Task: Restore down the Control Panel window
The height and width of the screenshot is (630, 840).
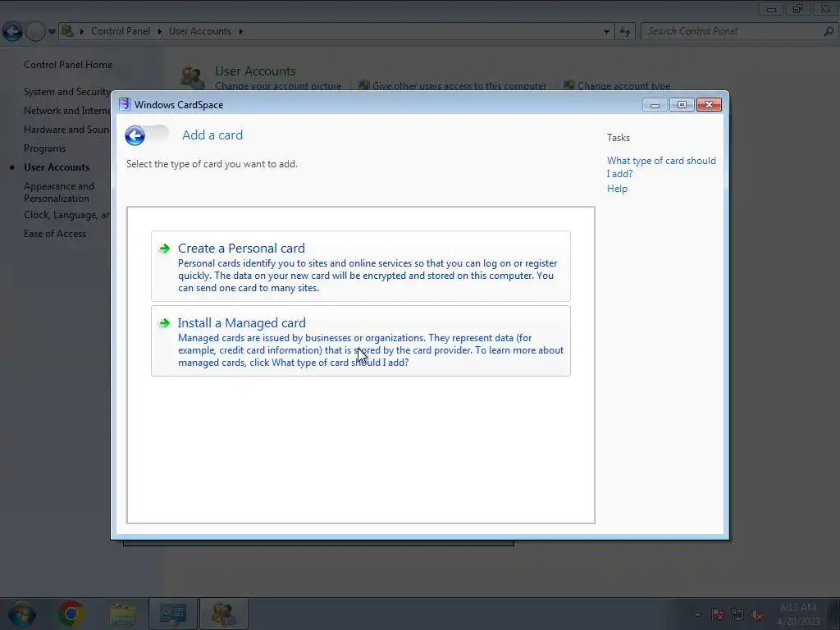Action: (x=797, y=8)
